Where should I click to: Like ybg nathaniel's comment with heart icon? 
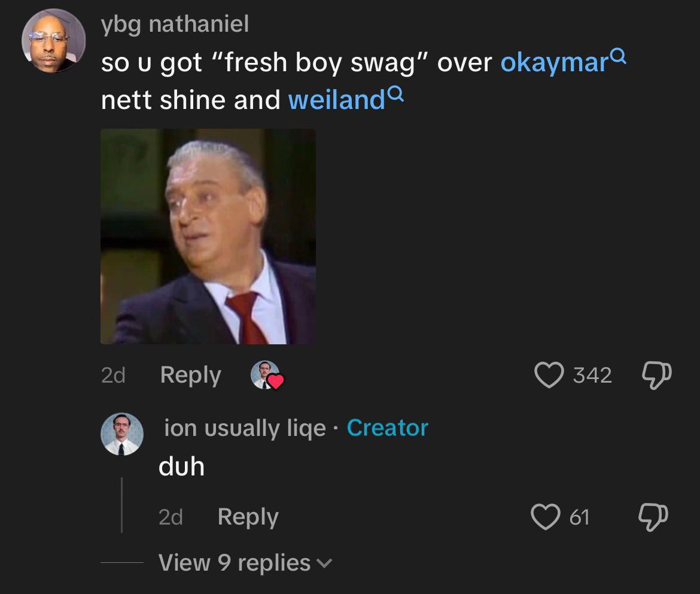(549, 375)
